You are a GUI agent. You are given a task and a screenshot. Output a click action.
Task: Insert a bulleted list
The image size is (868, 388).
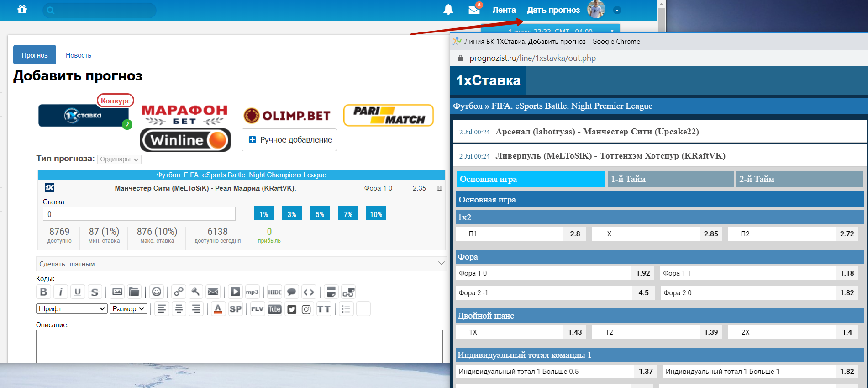click(346, 309)
